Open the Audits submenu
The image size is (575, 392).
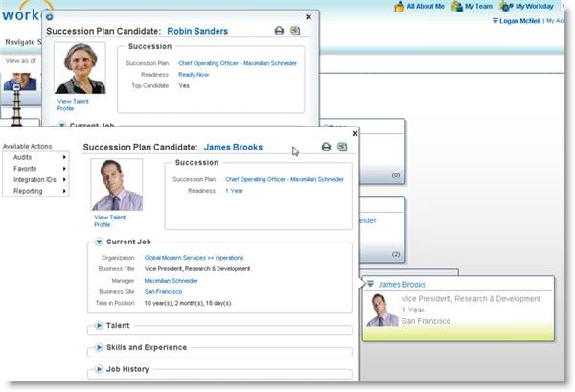pos(35,157)
